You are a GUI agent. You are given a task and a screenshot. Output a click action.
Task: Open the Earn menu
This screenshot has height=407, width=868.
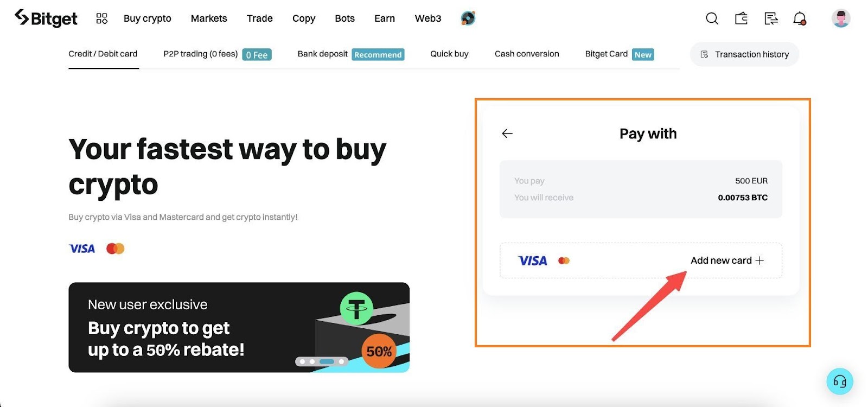pyautogui.click(x=385, y=18)
